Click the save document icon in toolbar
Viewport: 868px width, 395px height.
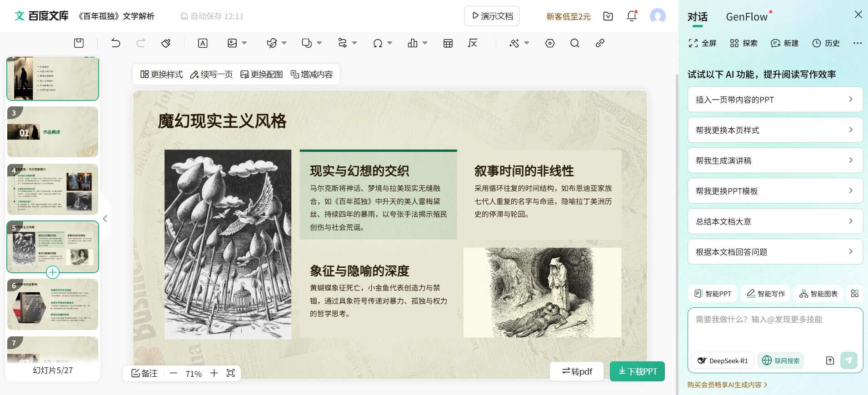79,43
